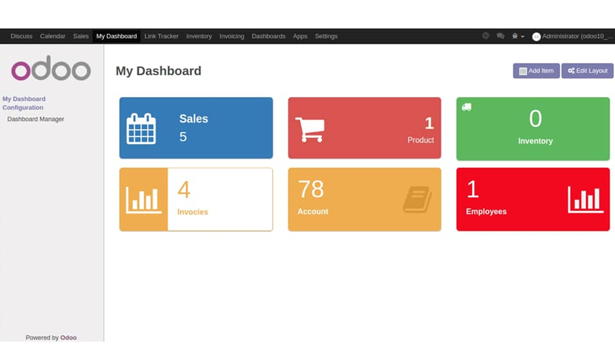Click My Dashboard link in sidebar

pyautogui.click(x=24, y=99)
